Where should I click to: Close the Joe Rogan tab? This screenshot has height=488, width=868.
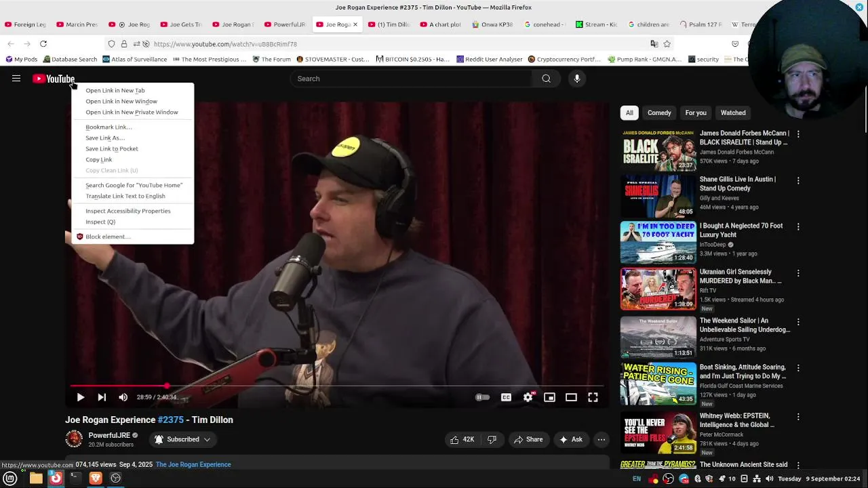(x=355, y=24)
